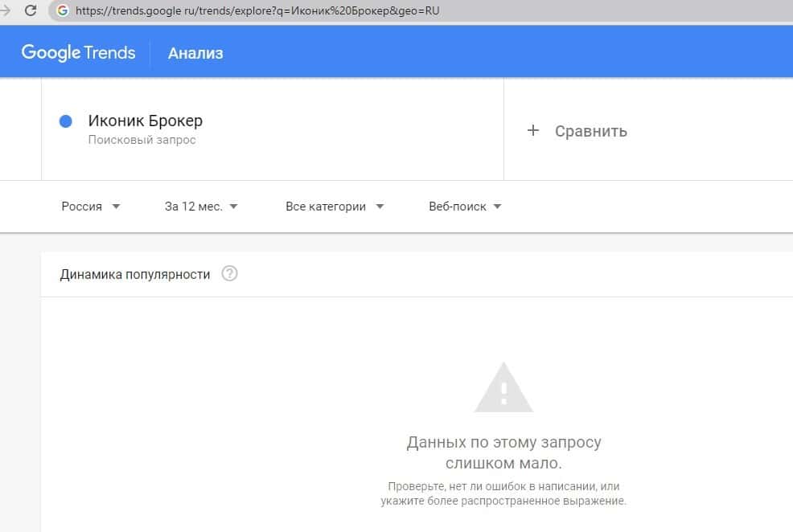Click the blue dot beside Иконик Брокер
This screenshot has width=793, height=532.
pos(66,121)
